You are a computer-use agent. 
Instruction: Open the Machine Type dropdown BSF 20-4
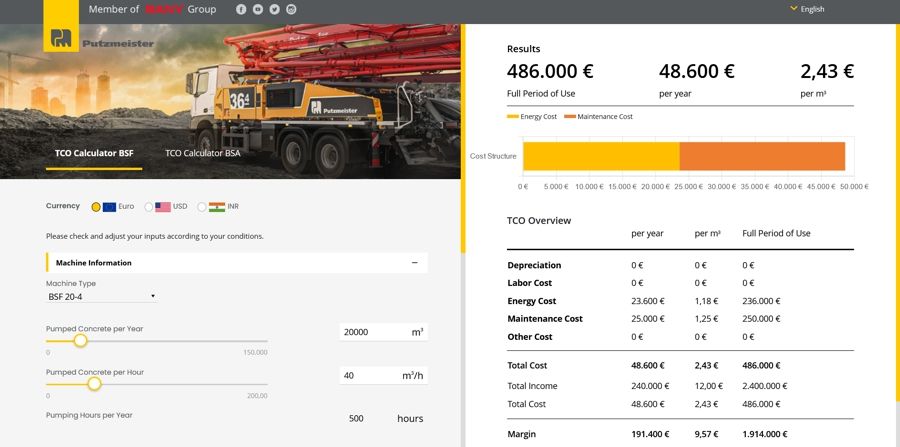(x=101, y=297)
